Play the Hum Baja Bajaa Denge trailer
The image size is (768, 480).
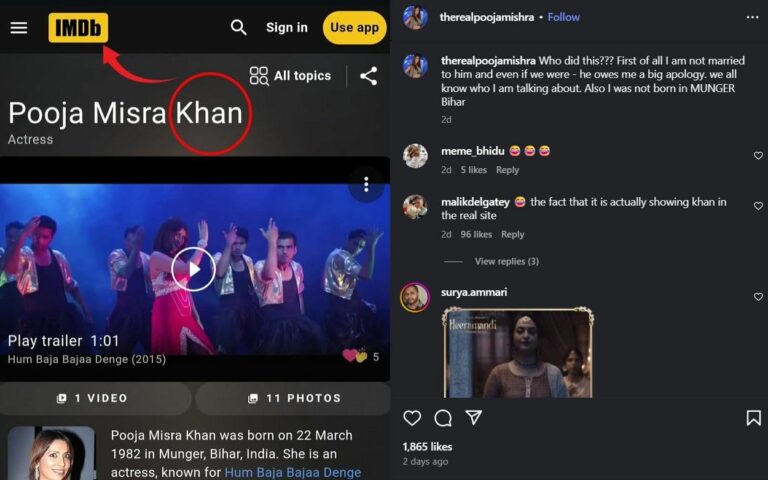tap(193, 268)
